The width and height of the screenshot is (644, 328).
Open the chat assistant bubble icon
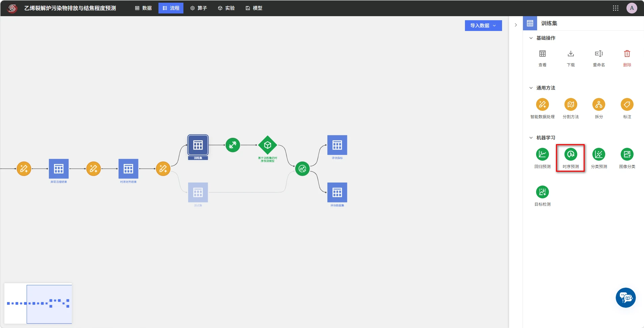pos(625,298)
